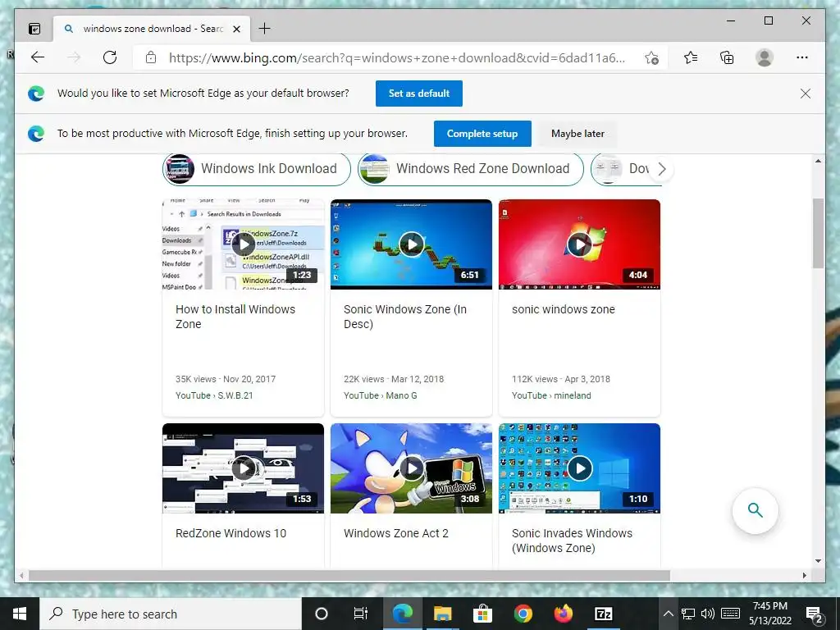
Task: Open How to Install Windows Zone title
Action: click(235, 317)
